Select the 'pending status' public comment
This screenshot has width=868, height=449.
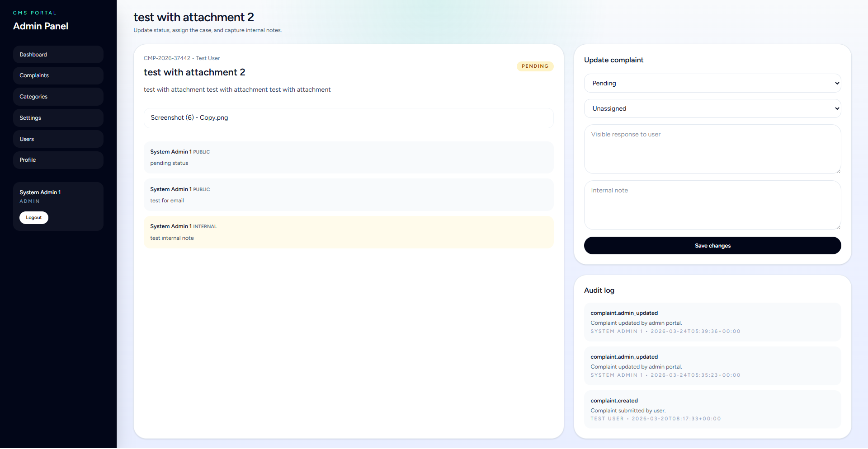coord(348,158)
